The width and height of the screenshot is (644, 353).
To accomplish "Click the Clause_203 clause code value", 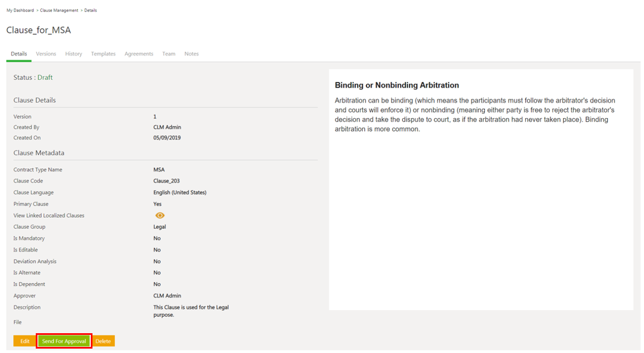I will click(x=166, y=181).
